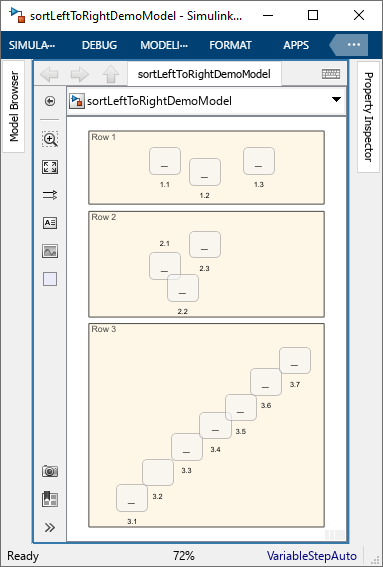Select block 3.6 in Row 3
The width and height of the screenshot is (383, 567).
[266, 382]
